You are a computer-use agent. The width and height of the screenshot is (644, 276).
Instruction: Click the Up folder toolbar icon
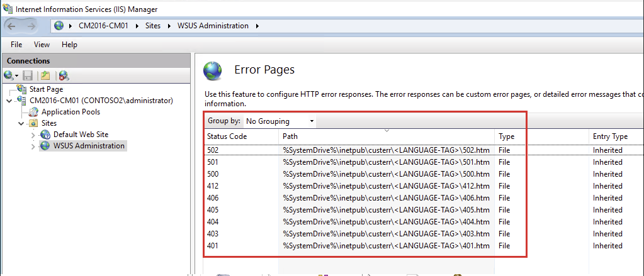click(45, 75)
